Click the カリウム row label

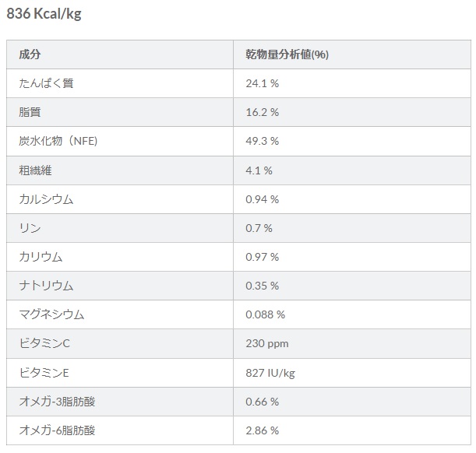click(41, 257)
